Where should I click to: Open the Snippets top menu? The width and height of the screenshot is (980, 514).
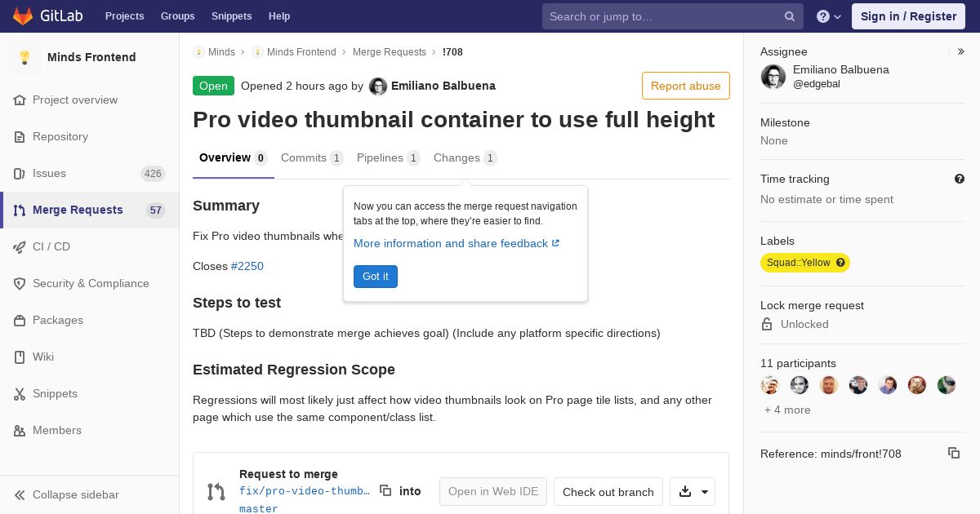tap(231, 16)
